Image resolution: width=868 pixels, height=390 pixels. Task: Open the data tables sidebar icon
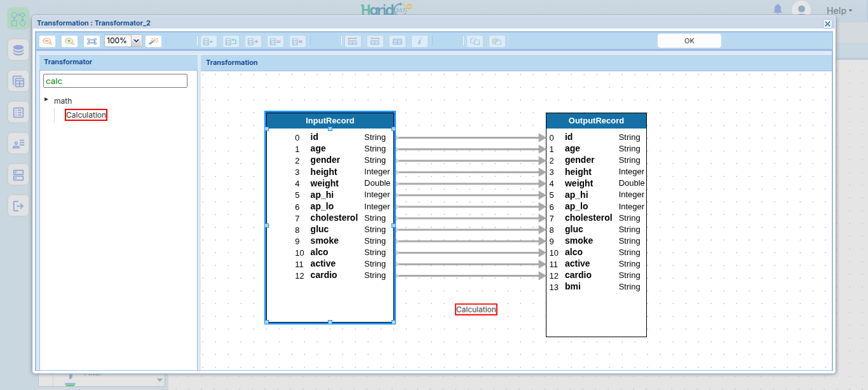click(x=18, y=81)
